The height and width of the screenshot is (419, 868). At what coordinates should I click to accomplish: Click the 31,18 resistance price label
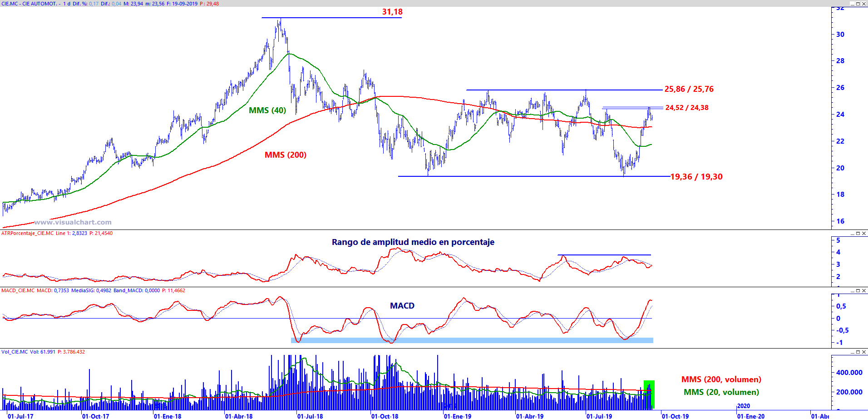[392, 12]
